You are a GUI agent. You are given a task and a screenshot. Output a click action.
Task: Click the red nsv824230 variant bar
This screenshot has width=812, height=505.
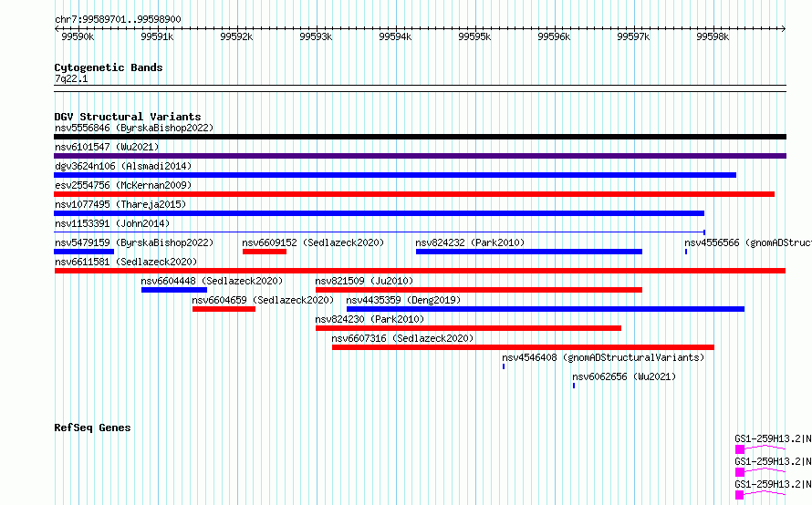pos(469,328)
